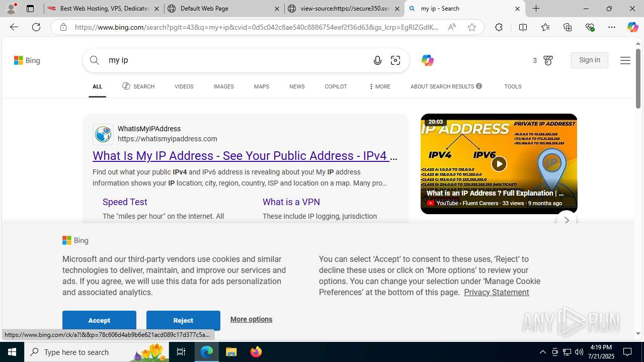This screenshot has width=644, height=362.
Task: Switch to the NEWS tab
Action: [x=297, y=86]
